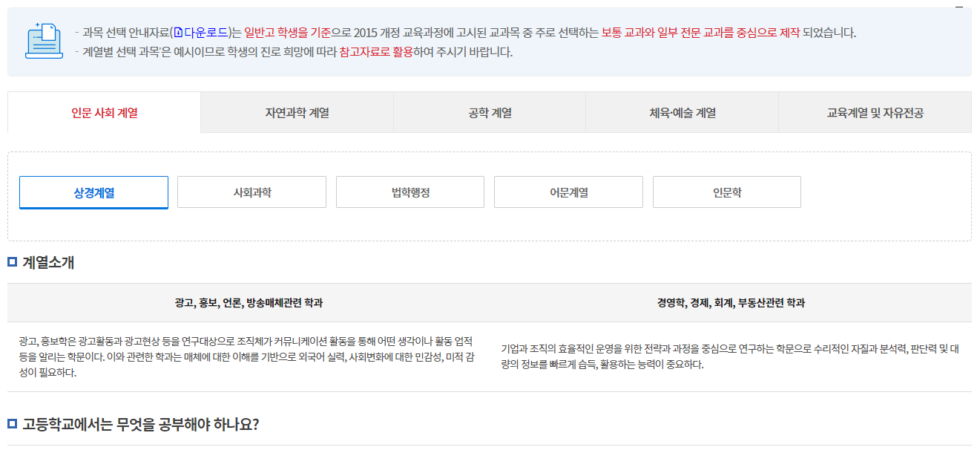Select the 상경계열 category button
Screen dimensions: 980x450
(93, 192)
